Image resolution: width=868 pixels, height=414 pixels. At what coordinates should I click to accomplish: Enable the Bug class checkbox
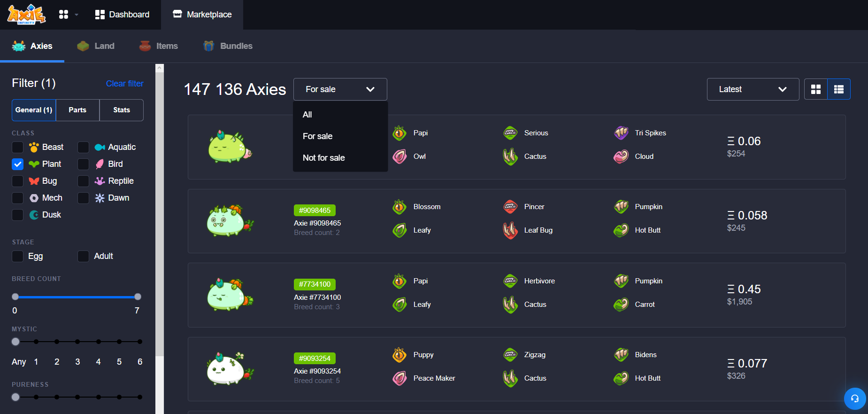[17, 181]
